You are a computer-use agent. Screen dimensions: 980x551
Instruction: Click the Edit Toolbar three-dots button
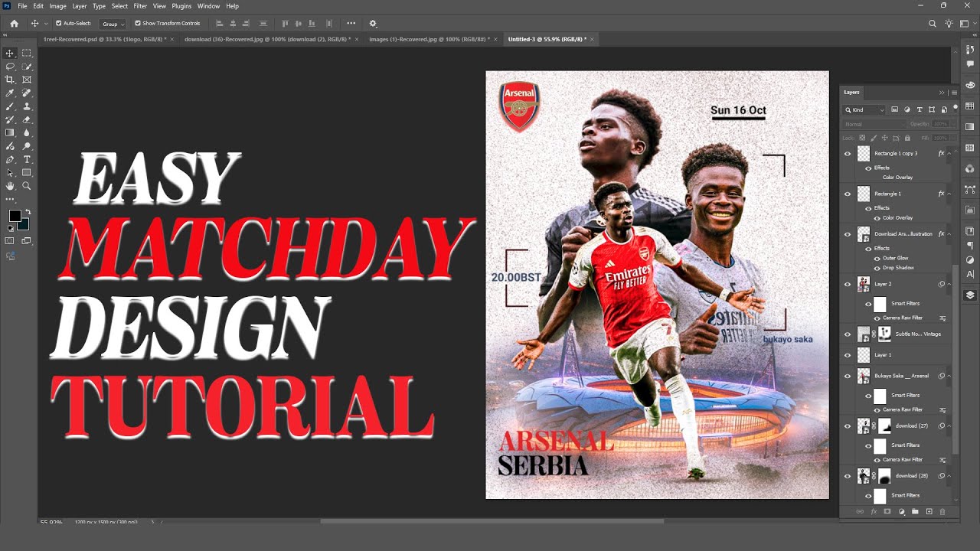pyautogui.click(x=10, y=199)
